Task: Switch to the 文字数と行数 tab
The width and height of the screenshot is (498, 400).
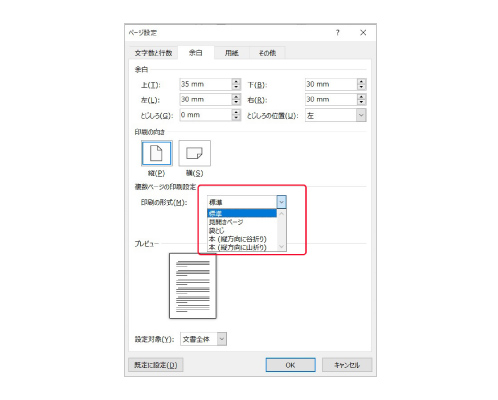Action: [x=153, y=53]
